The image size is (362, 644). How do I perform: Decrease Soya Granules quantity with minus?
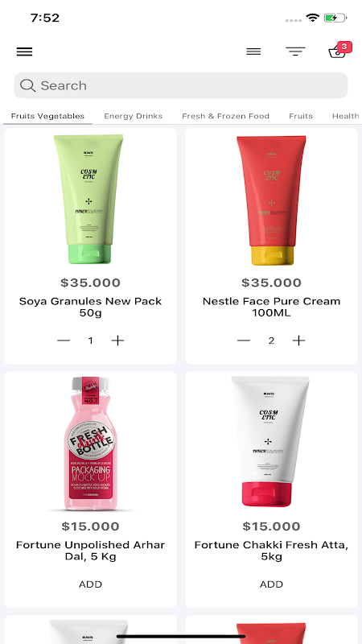(64, 341)
